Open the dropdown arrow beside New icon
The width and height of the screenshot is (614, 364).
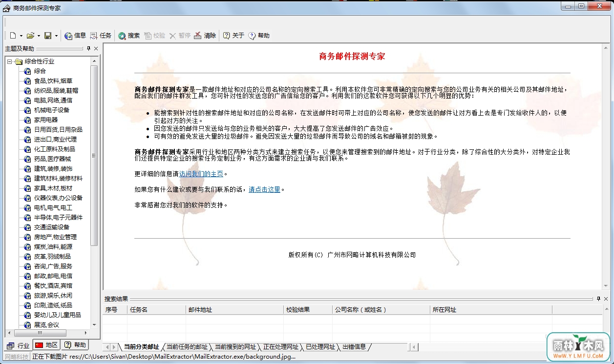[x=21, y=36]
